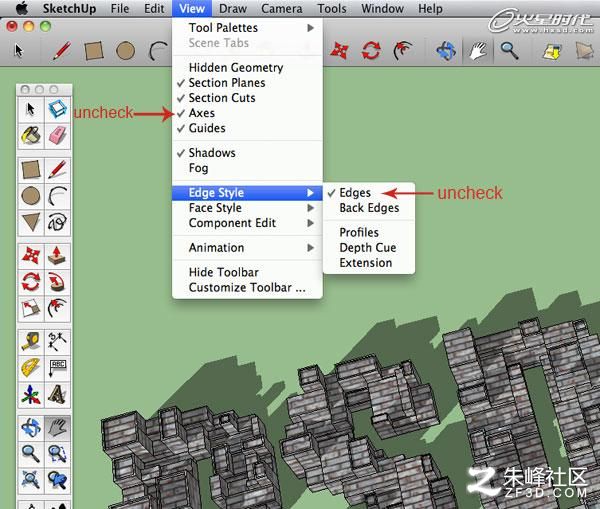Expand the Tool Palettes submenu

coord(247,28)
